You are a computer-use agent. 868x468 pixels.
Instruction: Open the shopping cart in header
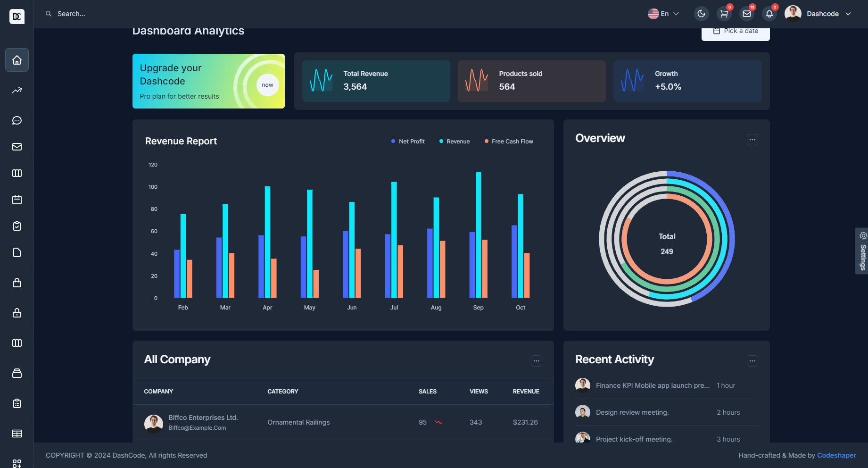pos(724,14)
